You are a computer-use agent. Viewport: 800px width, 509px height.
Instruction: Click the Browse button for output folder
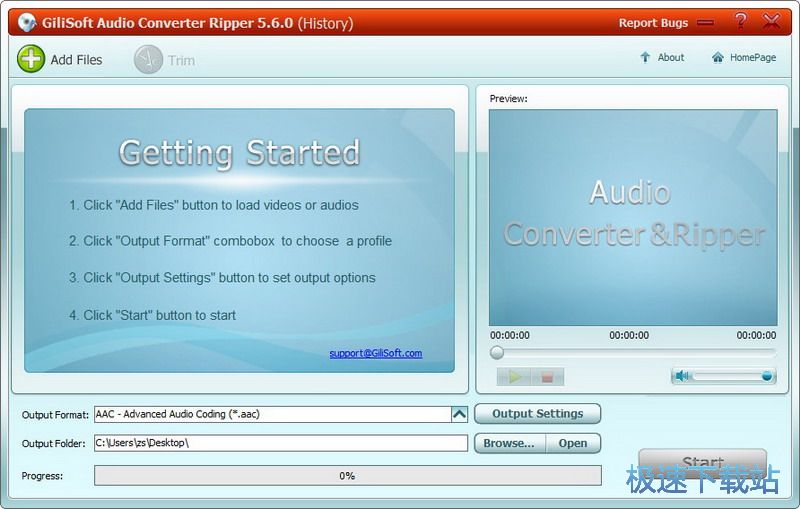(x=509, y=443)
